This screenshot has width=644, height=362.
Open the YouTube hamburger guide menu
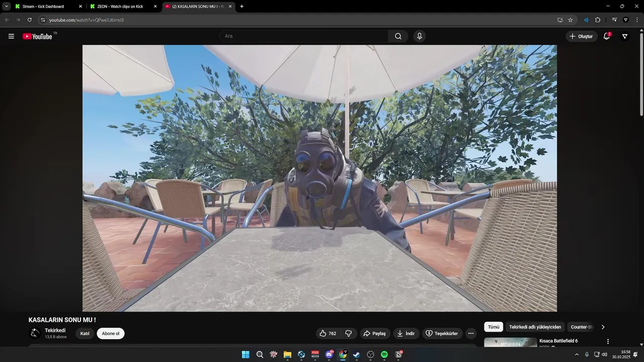tap(11, 36)
